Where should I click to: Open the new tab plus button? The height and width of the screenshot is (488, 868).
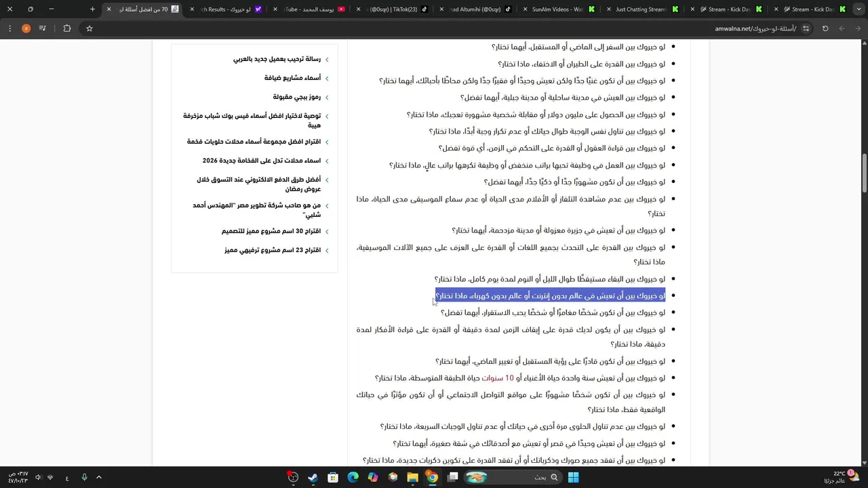pyautogui.click(x=93, y=9)
